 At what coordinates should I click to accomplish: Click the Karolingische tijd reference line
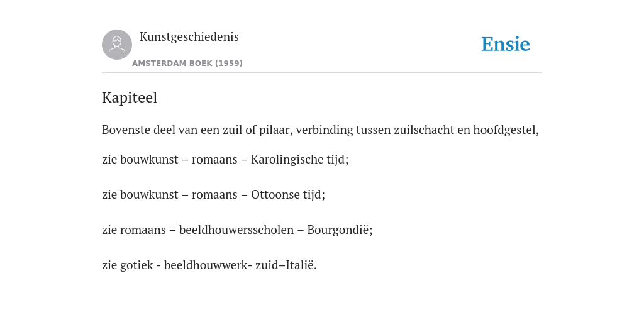coord(225,159)
